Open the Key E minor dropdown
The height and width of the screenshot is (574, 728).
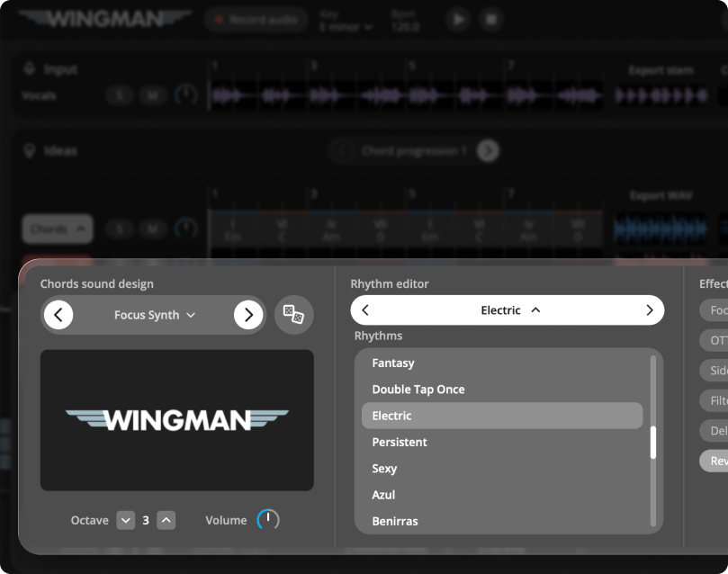[346, 27]
